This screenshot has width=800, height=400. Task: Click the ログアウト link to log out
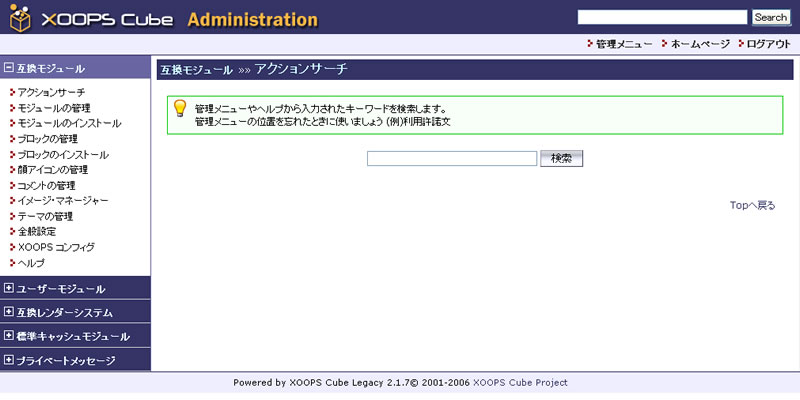769,44
